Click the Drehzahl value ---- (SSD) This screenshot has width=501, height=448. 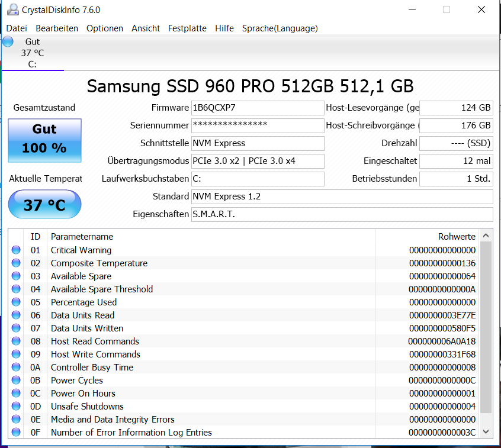[x=456, y=143]
